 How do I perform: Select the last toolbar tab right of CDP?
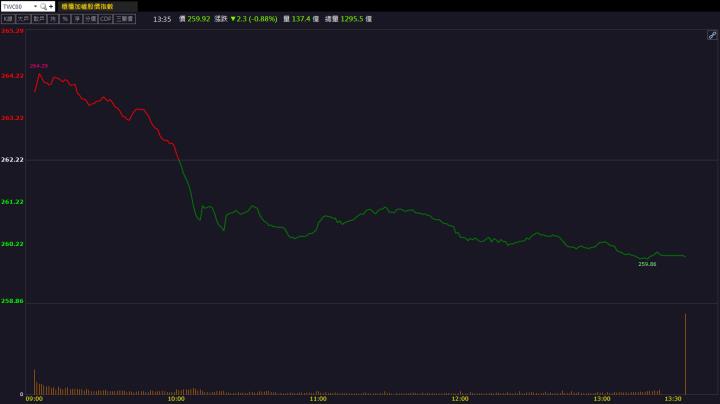[124, 19]
